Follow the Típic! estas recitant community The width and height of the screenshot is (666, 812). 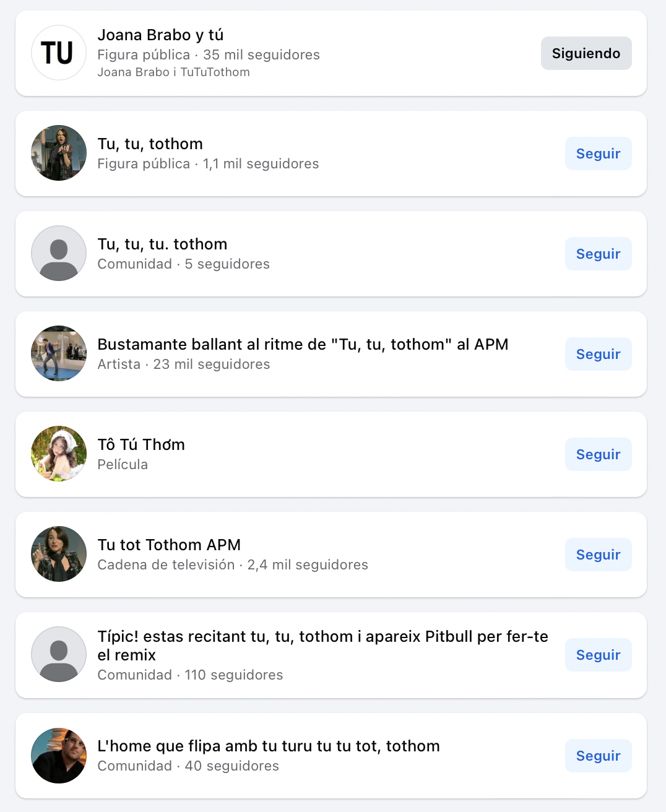coord(598,655)
